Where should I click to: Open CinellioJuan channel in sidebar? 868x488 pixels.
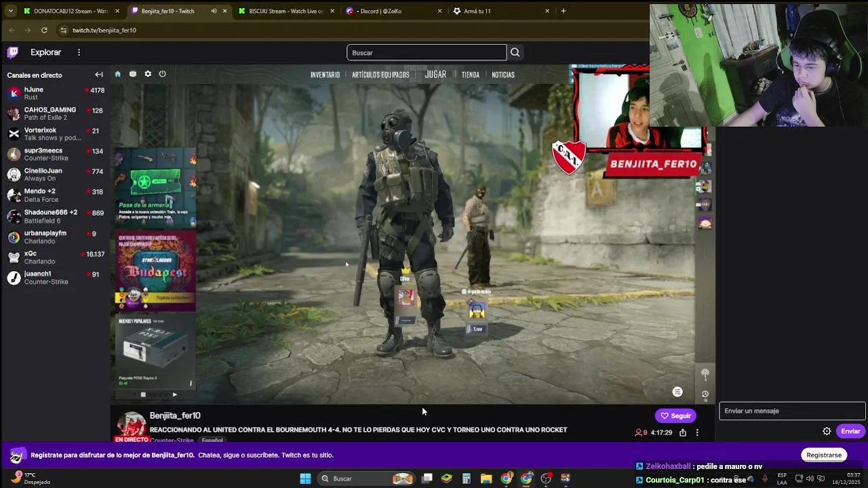point(56,174)
